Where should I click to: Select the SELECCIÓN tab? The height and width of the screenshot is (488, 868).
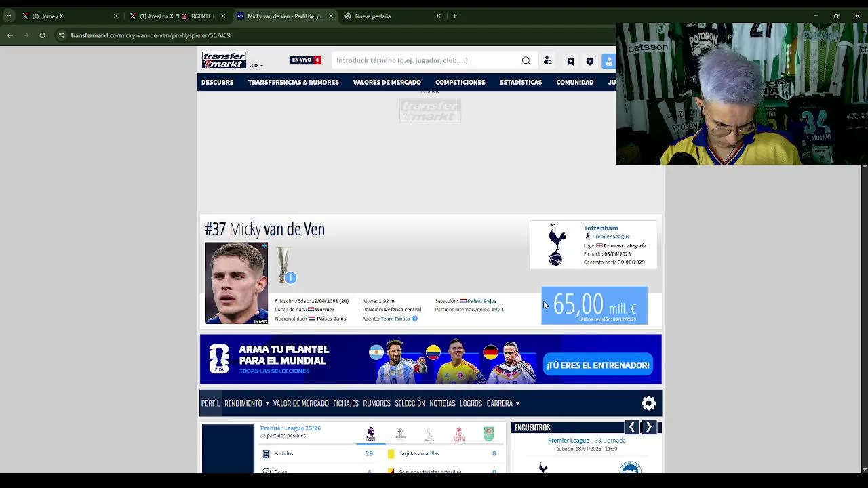[x=410, y=403]
